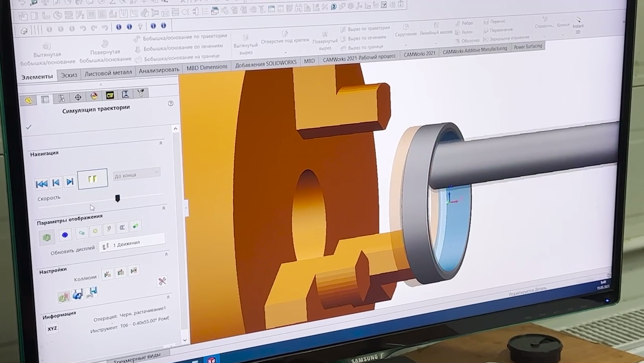Adjust the Скорость speed slider
This screenshot has width=644, height=363.
[118, 198]
